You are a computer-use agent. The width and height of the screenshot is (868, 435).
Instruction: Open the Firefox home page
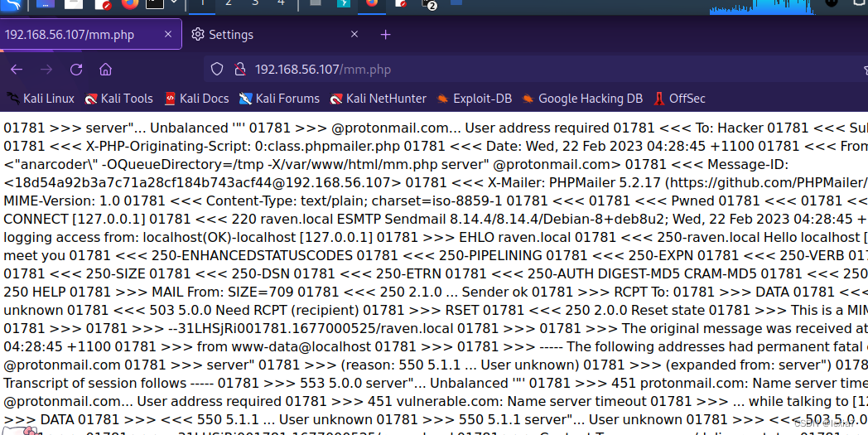click(x=105, y=70)
